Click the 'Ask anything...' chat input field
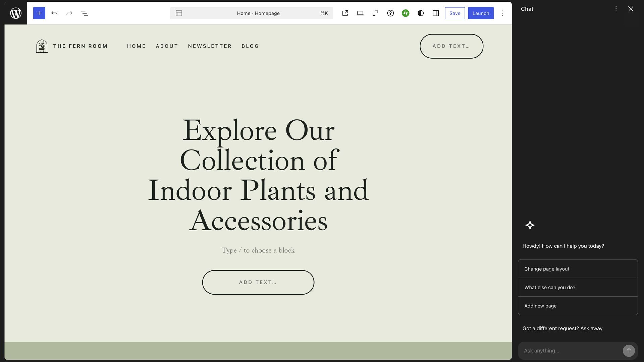This screenshot has height=362, width=644. point(570,351)
